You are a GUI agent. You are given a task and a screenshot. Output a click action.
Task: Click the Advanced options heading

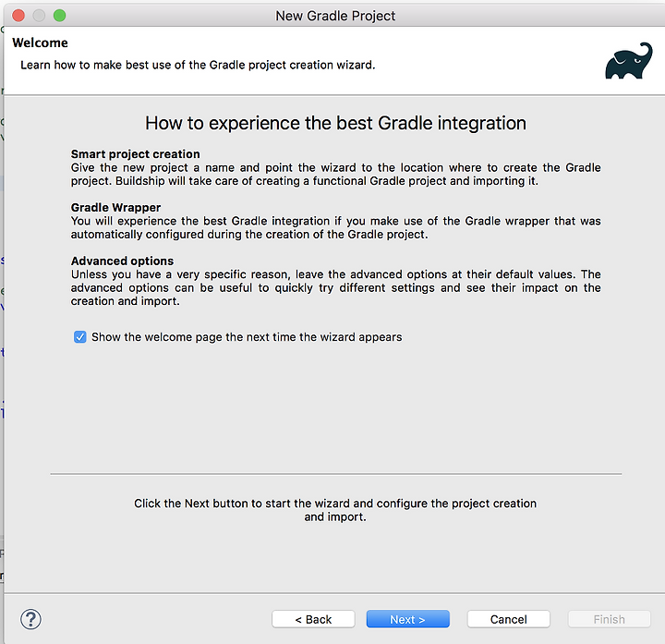pyautogui.click(x=122, y=261)
